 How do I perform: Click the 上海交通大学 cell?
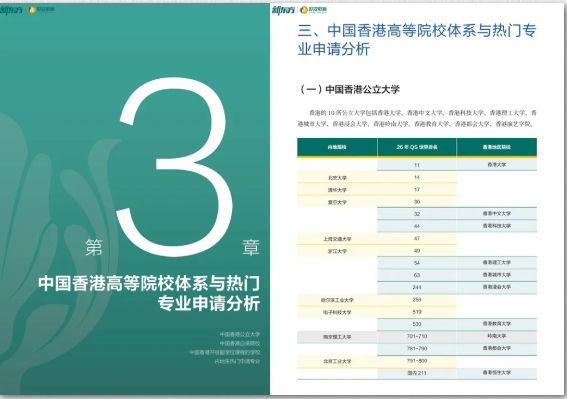coord(337,239)
